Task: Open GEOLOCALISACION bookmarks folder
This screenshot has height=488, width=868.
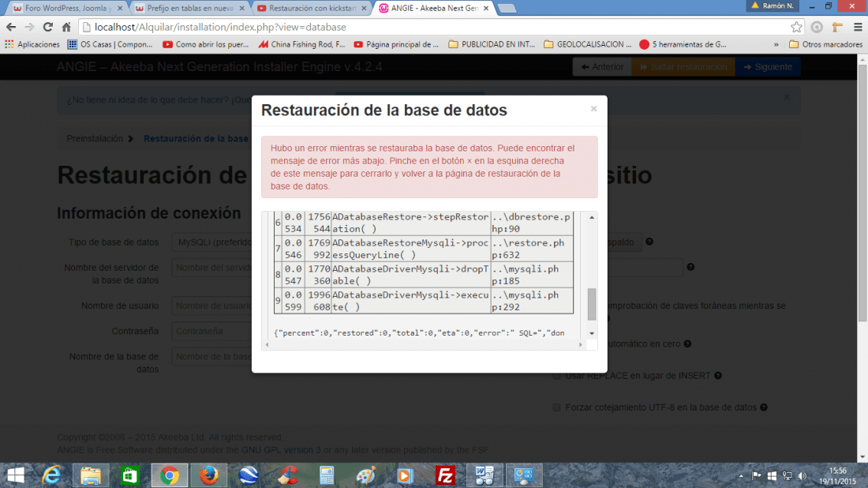Action: click(x=587, y=44)
